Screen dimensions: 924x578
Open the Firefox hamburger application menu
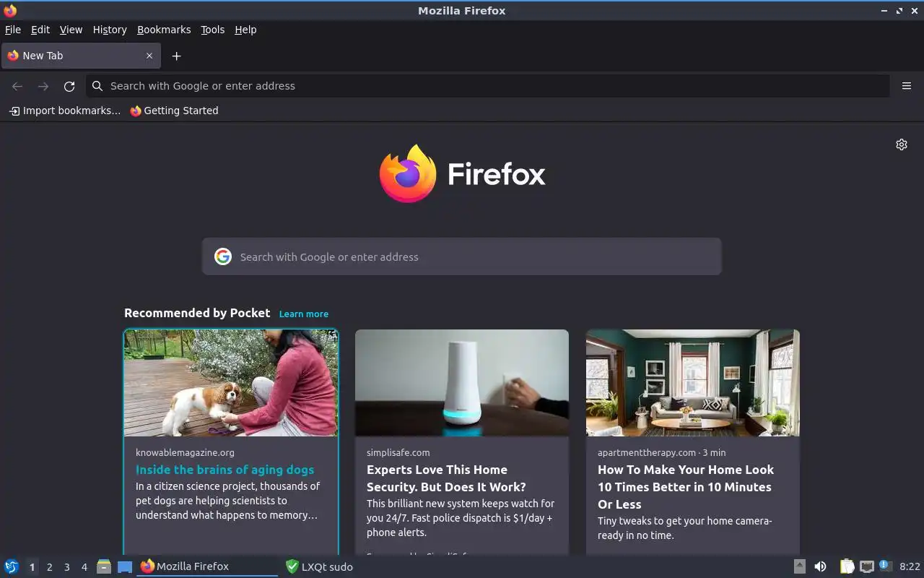tap(907, 86)
